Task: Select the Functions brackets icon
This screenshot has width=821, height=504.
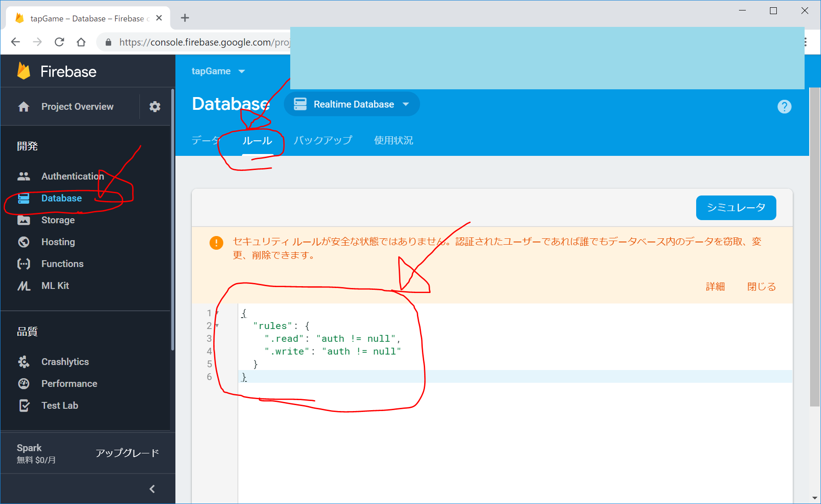Action: (24, 264)
